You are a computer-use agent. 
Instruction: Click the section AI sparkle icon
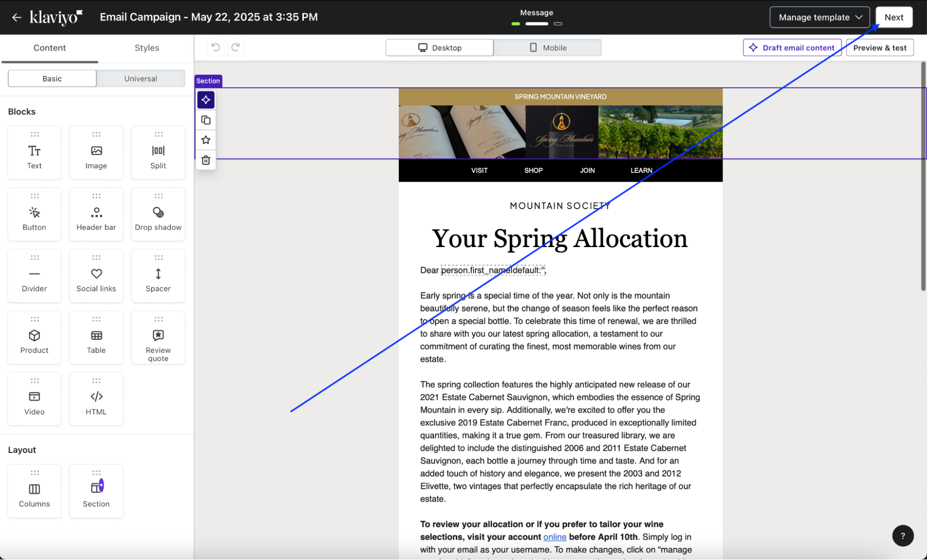[x=205, y=100]
